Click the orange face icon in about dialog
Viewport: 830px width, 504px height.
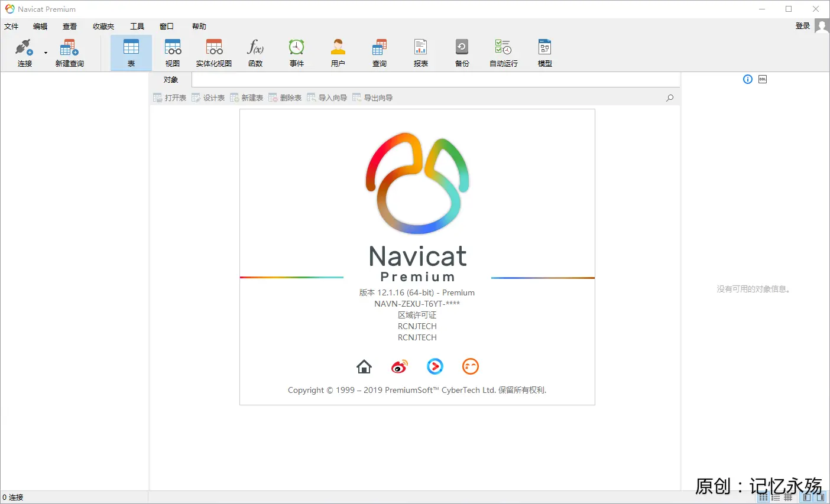[471, 366]
